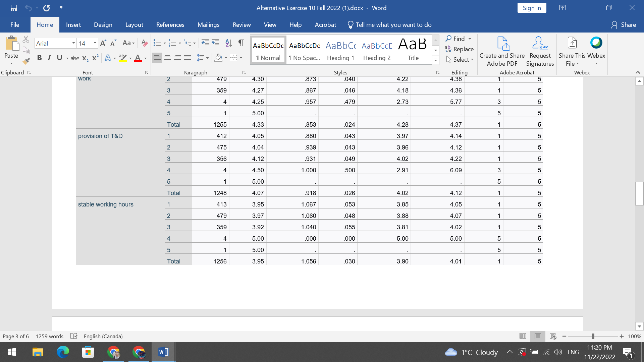644x362 pixels.
Task: Toggle Bold formatting
Action: (39, 58)
